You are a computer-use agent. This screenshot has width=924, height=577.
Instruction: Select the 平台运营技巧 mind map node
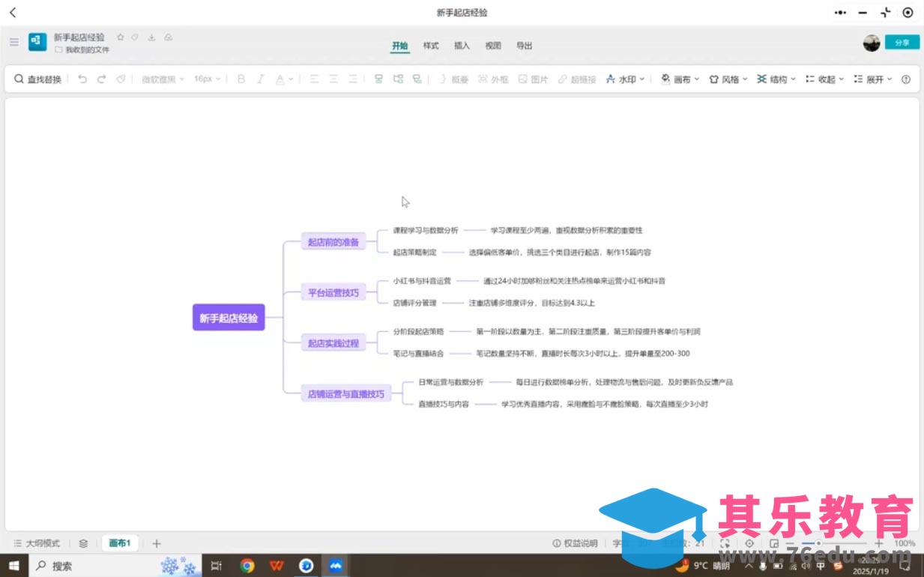point(333,292)
